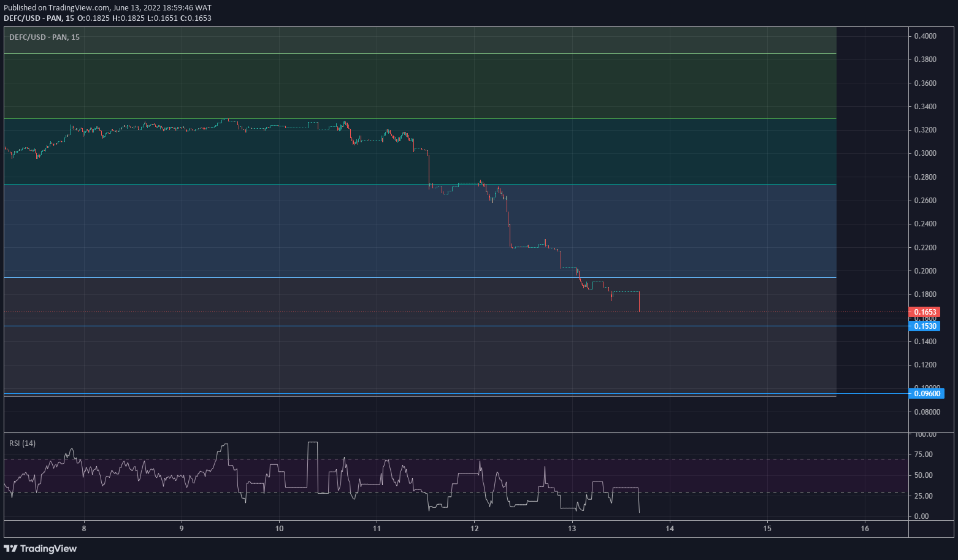Click the 0.2600 price axis value

[925, 201]
